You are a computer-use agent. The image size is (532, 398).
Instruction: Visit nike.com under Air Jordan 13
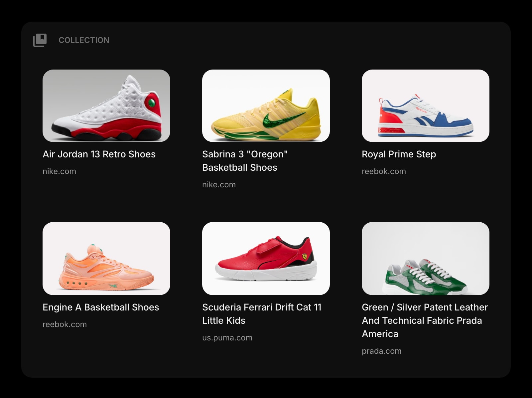point(59,171)
